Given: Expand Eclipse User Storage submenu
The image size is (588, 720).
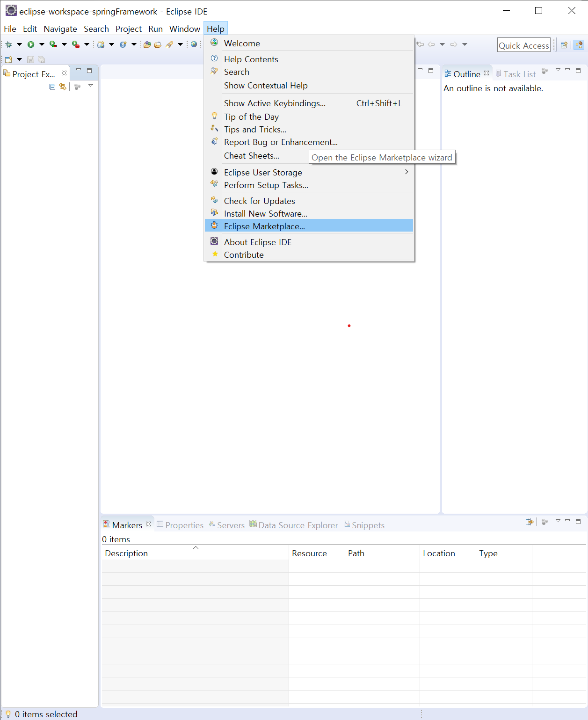Looking at the screenshot, I should click(309, 172).
